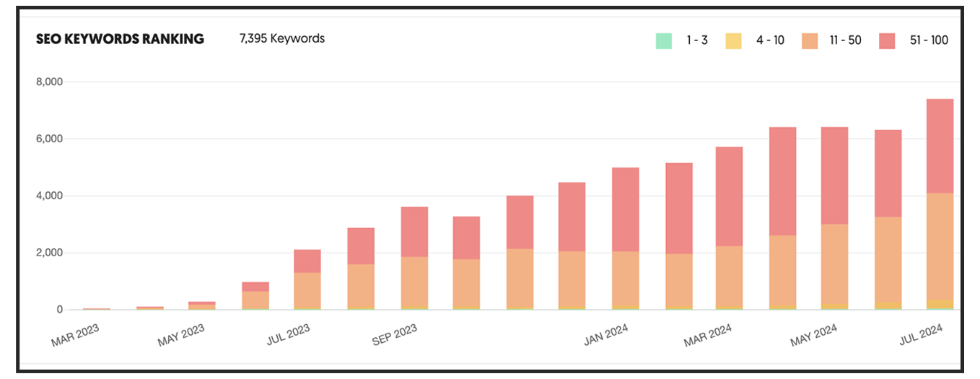Select the 7,395 Keywords total text
The height and width of the screenshot is (379, 980).
tap(282, 39)
